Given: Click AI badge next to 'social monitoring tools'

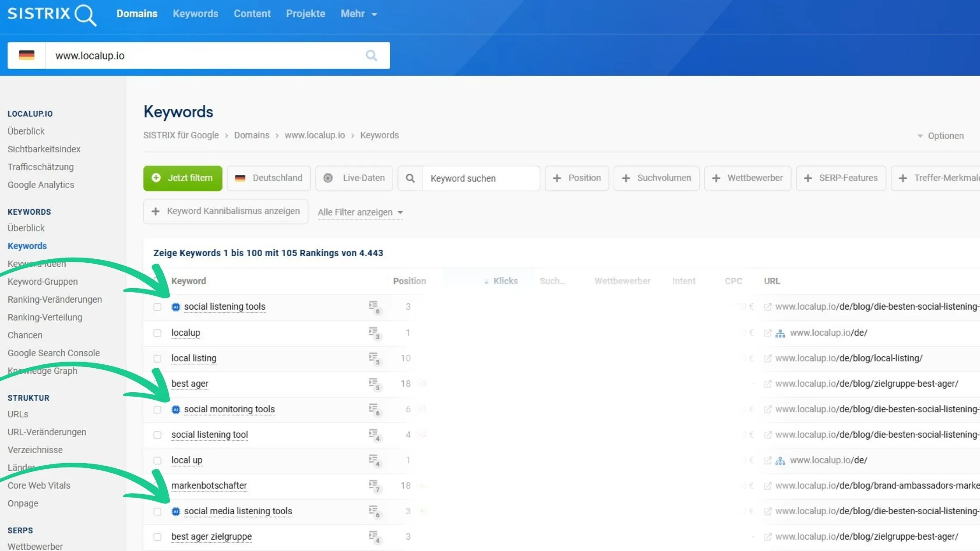Looking at the screenshot, I should tap(176, 409).
